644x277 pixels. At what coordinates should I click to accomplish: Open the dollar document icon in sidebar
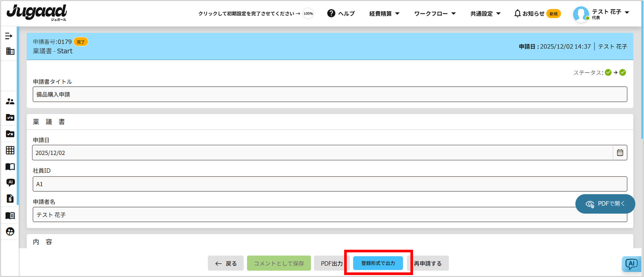tap(10, 198)
